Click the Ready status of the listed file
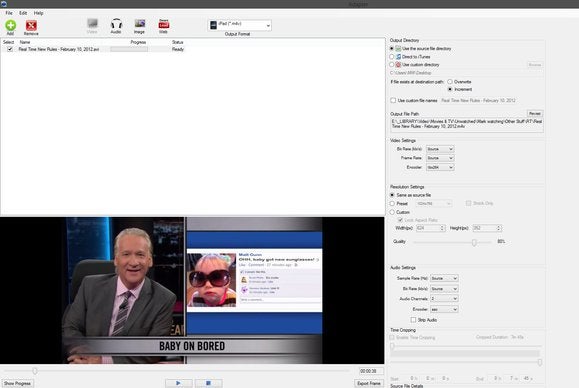 click(x=178, y=49)
